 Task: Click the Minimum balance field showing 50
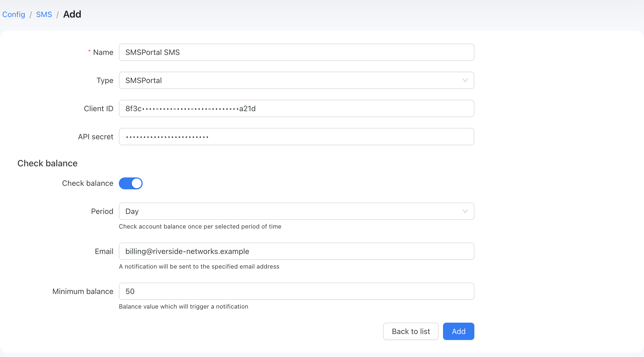[296, 291]
